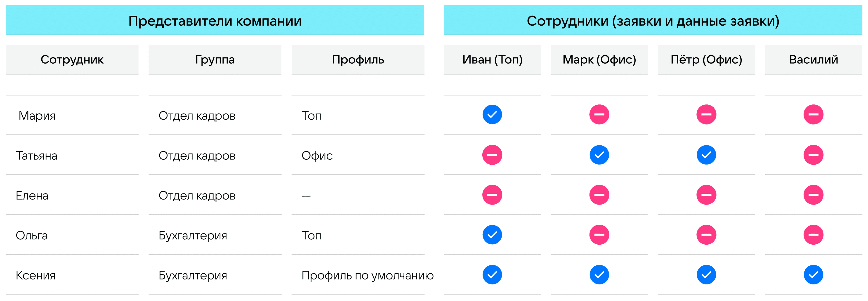Click the Группа column header
Screen dimensions: 868x301
point(215,60)
